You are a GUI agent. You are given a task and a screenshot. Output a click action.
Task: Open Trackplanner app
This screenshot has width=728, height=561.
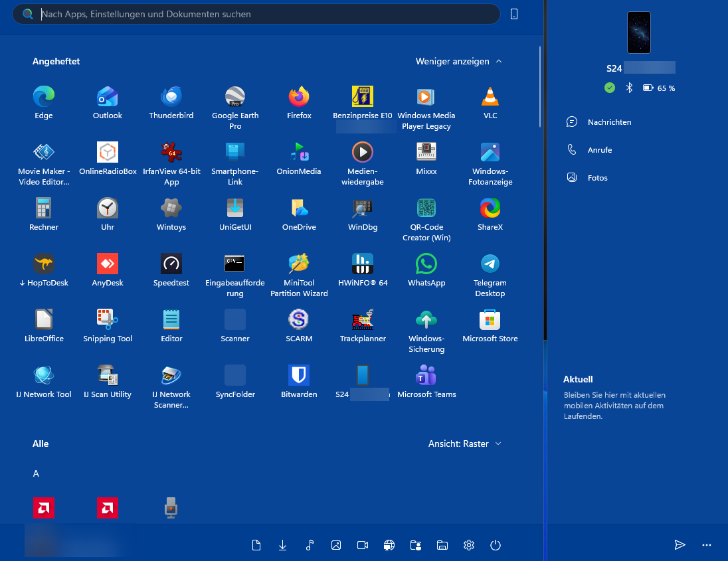click(363, 326)
